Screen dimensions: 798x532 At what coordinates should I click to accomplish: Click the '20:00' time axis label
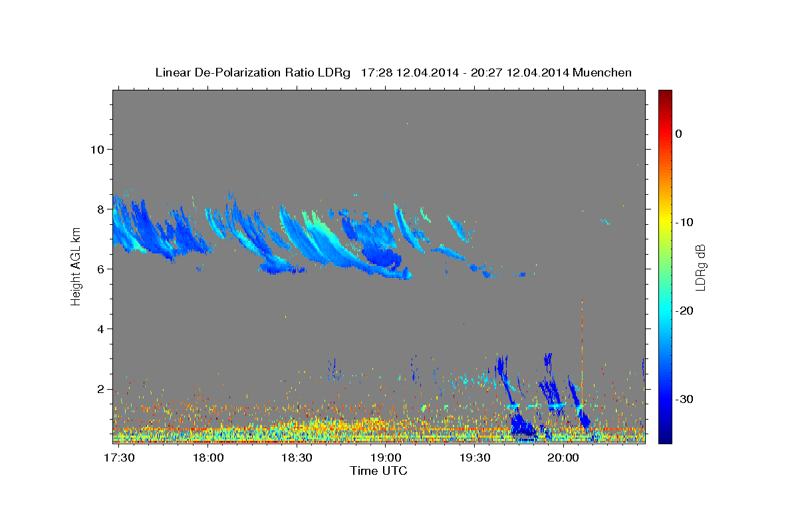coord(563,458)
